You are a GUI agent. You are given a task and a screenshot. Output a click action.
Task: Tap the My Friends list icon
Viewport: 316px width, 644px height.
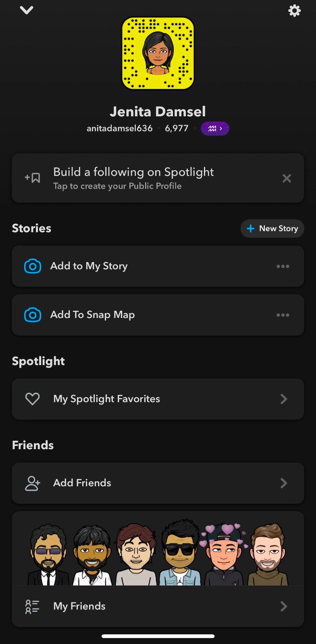(x=33, y=606)
